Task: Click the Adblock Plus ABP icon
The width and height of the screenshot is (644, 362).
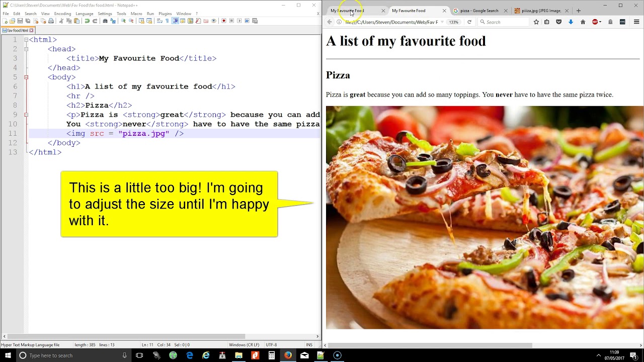Action: click(x=595, y=22)
